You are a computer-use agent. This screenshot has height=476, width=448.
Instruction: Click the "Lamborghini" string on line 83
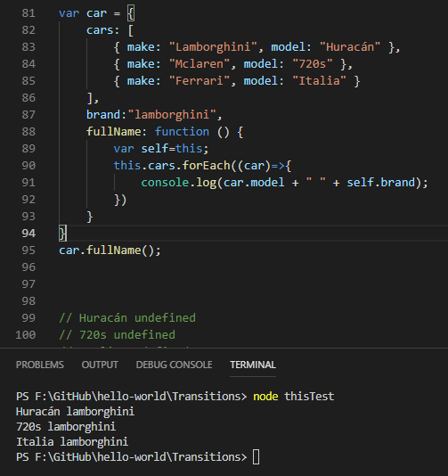(x=213, y=47)
